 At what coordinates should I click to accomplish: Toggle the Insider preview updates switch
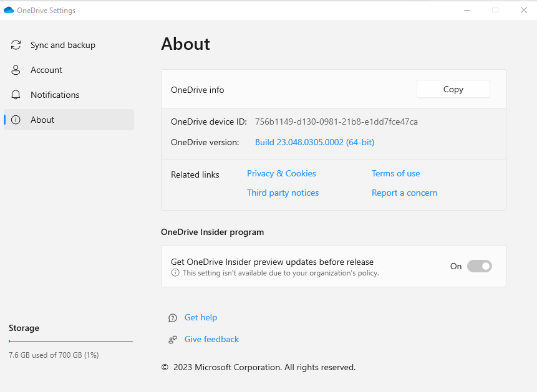tap(480, 266)
